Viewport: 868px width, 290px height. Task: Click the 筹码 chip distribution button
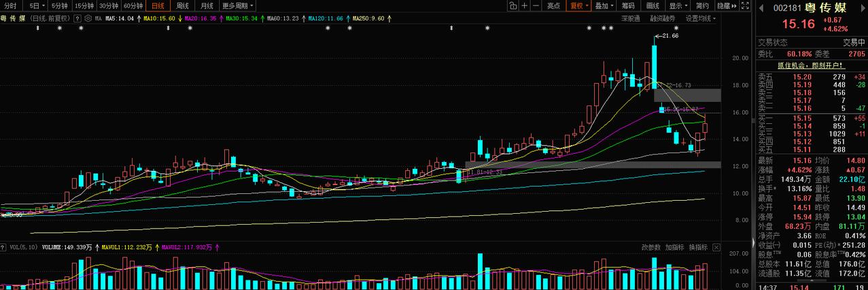[628, 5]
